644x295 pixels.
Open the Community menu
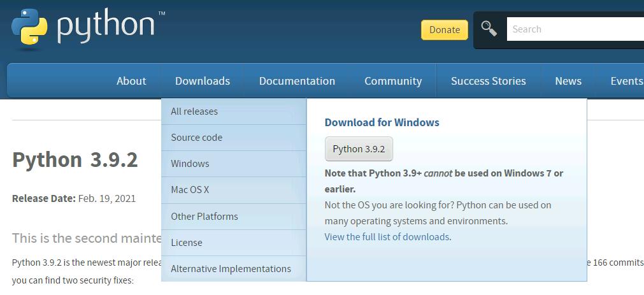[x=393, y=81]
